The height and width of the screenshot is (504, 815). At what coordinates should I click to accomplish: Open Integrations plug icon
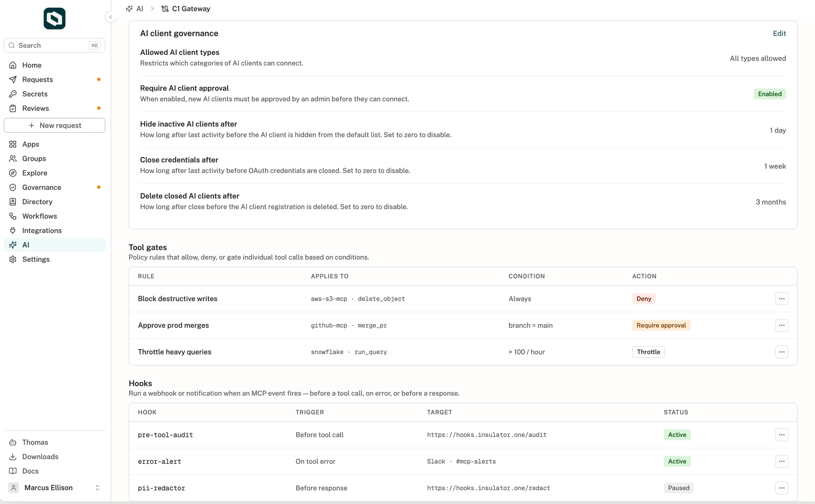coord(13,230)
